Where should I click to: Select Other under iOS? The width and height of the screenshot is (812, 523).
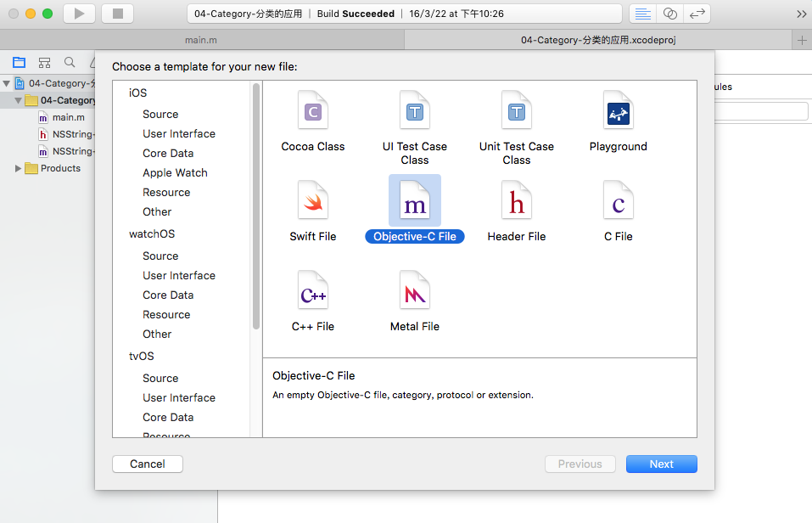coord(157,212)
